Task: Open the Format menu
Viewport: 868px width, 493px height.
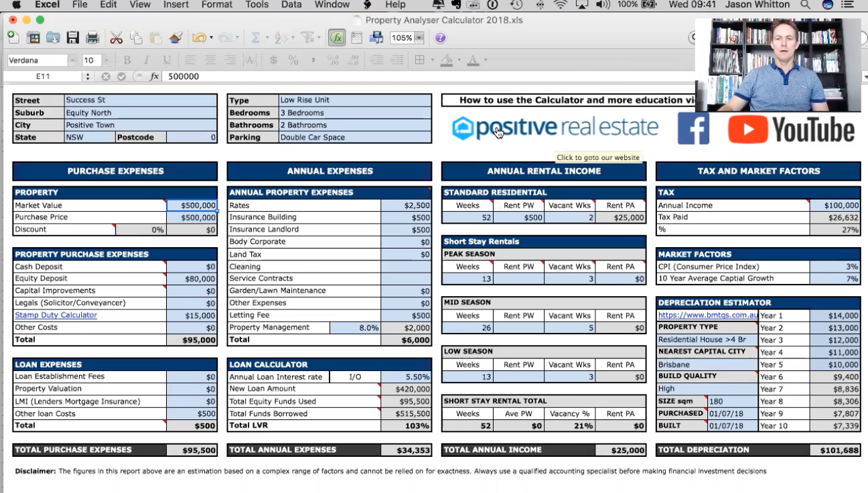Action: pyautogui.click(x=217, y=5)
